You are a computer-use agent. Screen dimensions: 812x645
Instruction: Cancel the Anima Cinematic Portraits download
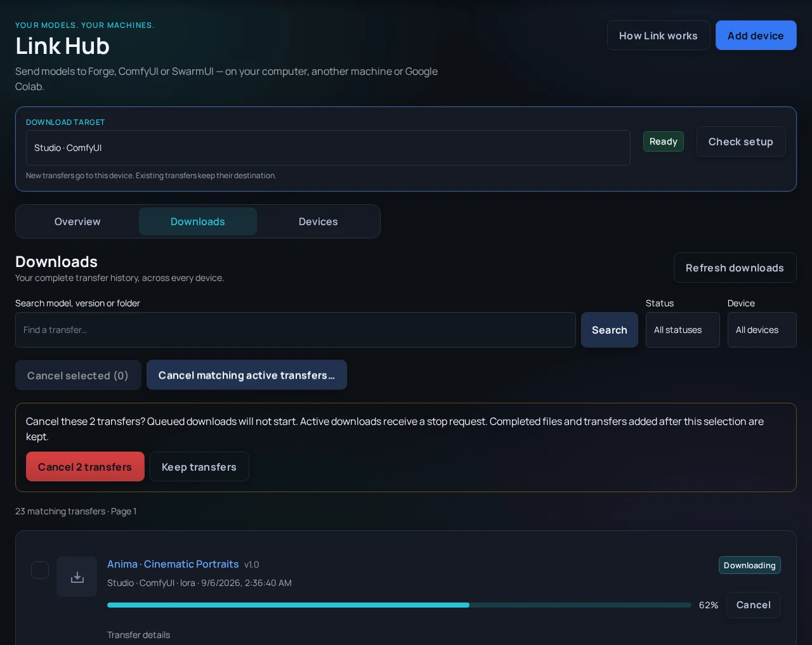[x=754, y=605]
